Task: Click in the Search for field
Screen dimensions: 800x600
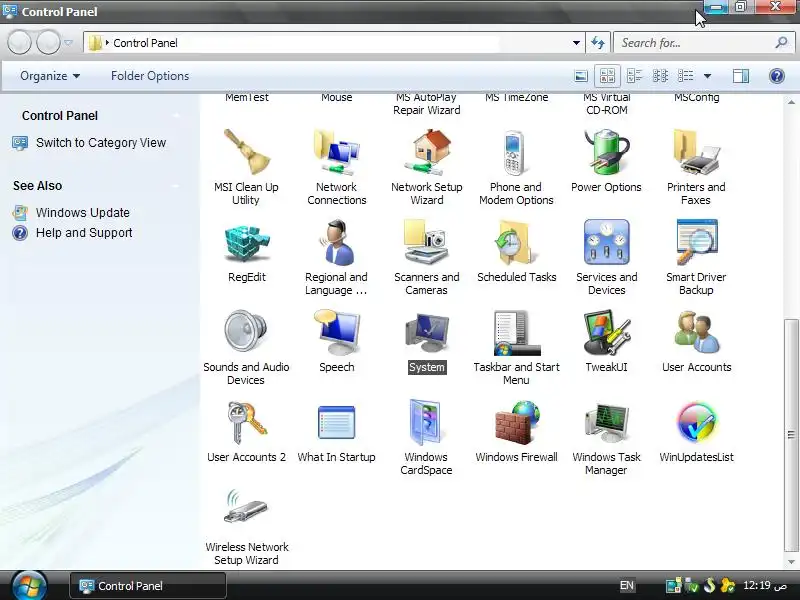Action: tap(695, 43)
